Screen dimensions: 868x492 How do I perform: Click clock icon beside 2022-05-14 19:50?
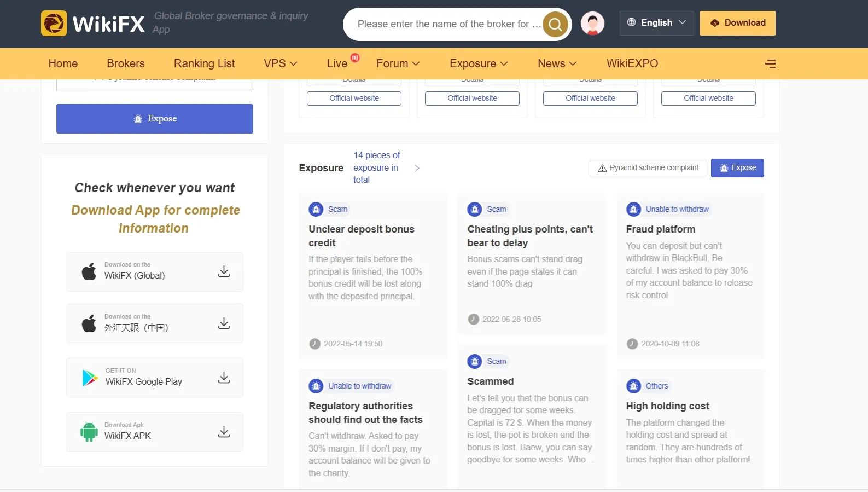314,344
